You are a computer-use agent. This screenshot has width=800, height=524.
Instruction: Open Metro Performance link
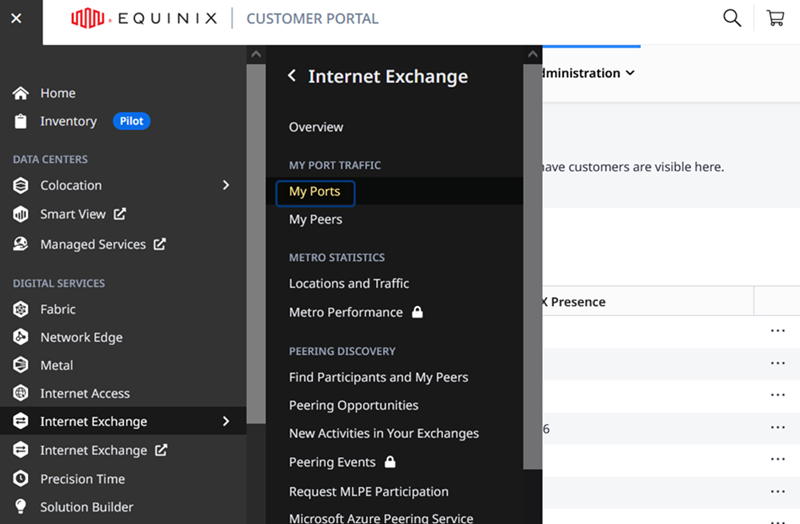click(345, 312)
